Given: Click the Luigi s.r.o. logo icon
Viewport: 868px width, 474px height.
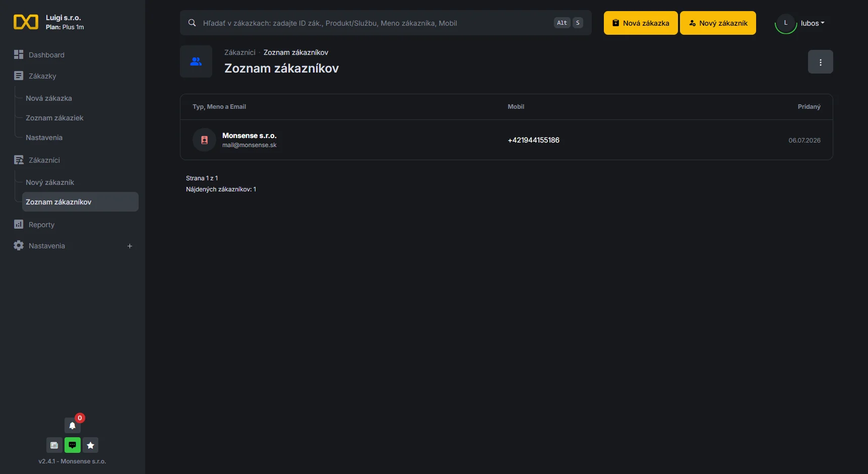Looking at the screenshot, I should 26,22.
